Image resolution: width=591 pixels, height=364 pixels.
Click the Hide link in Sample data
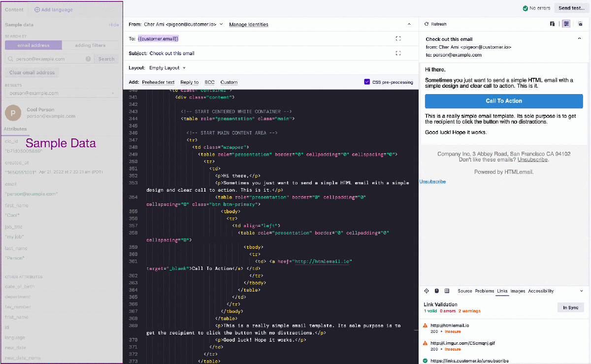point(114,25)
